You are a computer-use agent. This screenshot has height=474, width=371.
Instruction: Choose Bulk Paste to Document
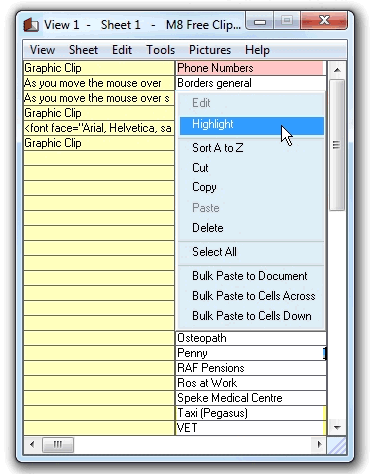(252, 276)
